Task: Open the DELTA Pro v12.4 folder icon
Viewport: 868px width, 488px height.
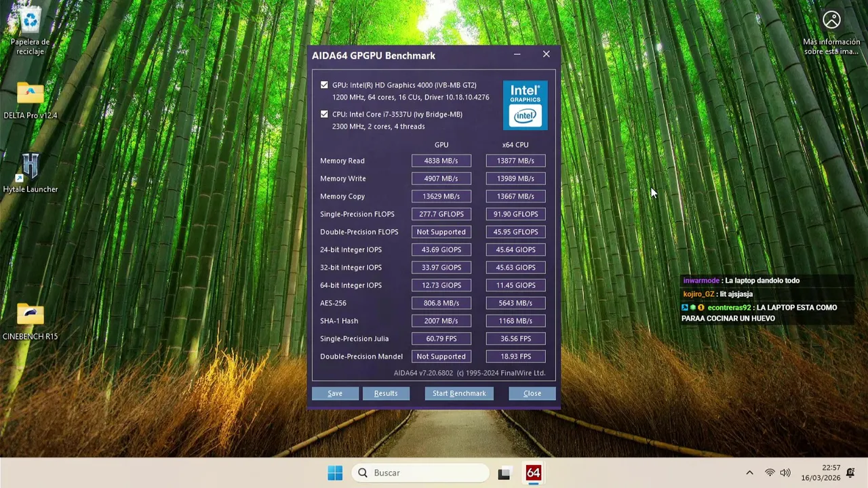Action: (x=30, y=100)
